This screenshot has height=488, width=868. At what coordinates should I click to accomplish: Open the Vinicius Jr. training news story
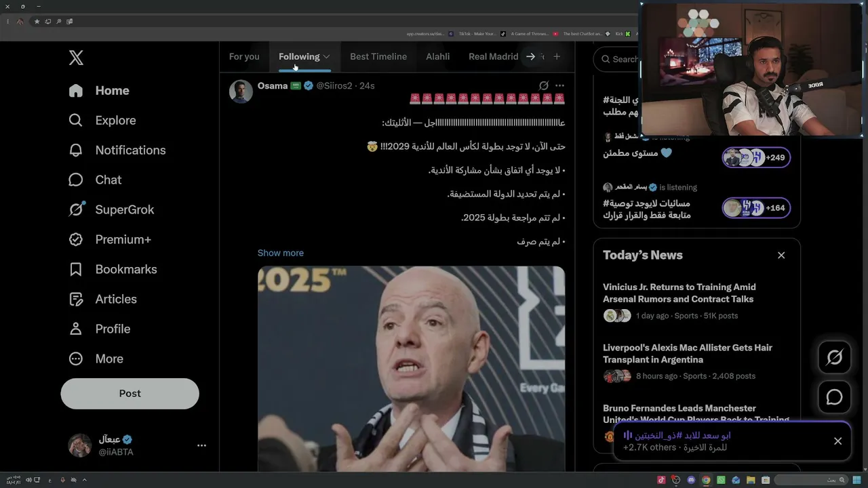pos(696,301)
